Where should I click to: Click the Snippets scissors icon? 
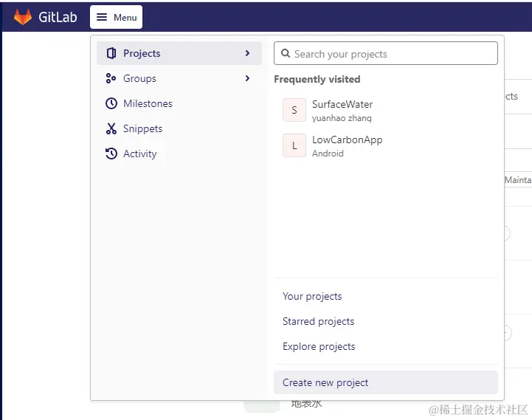coord(111,128)
